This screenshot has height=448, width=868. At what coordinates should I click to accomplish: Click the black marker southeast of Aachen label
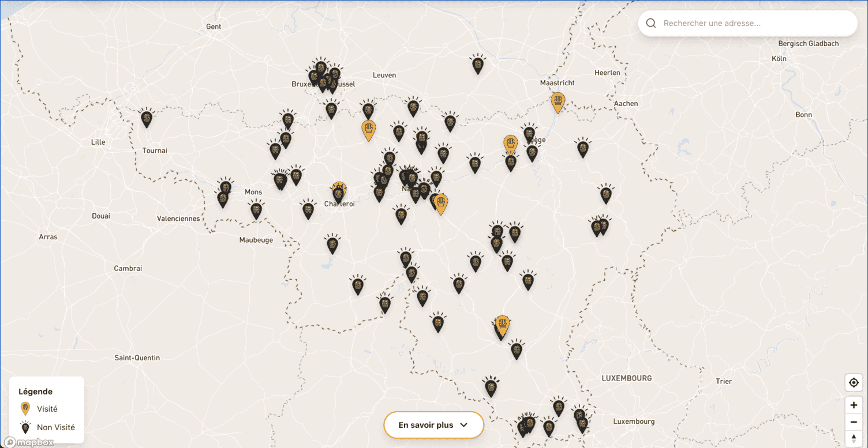pyautogui.click(x=583, y=148)
